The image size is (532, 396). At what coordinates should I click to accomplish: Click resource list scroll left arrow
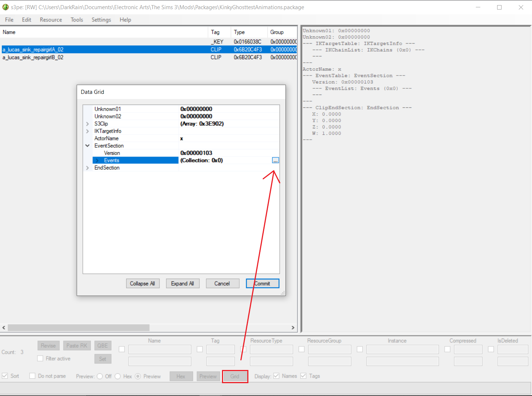pos(4,327)
